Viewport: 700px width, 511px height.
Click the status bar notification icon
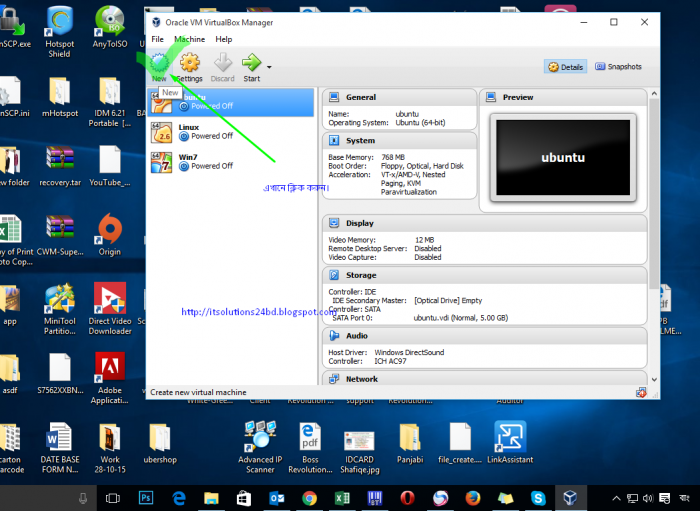tap(641, 393)
